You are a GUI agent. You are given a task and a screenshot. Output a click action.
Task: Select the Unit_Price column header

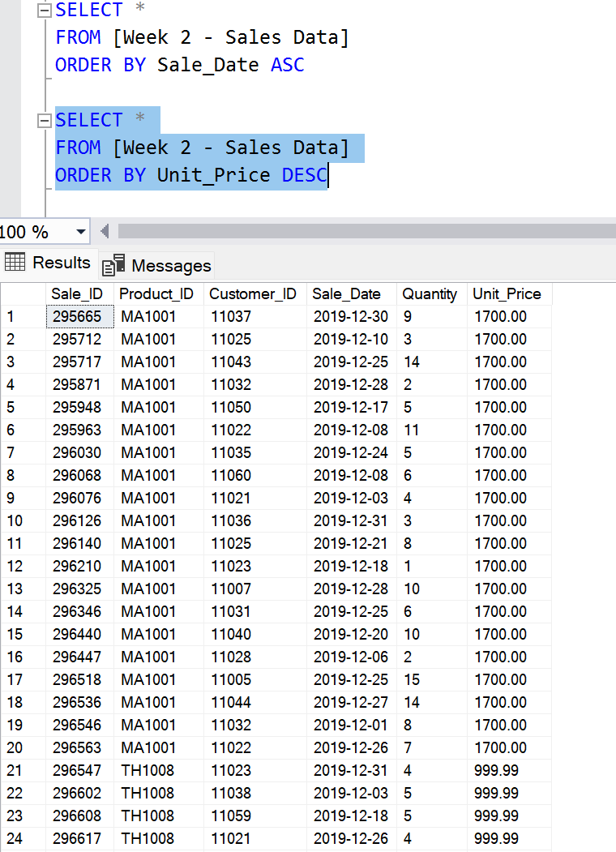pyautogui.click(x=509, y=294)
